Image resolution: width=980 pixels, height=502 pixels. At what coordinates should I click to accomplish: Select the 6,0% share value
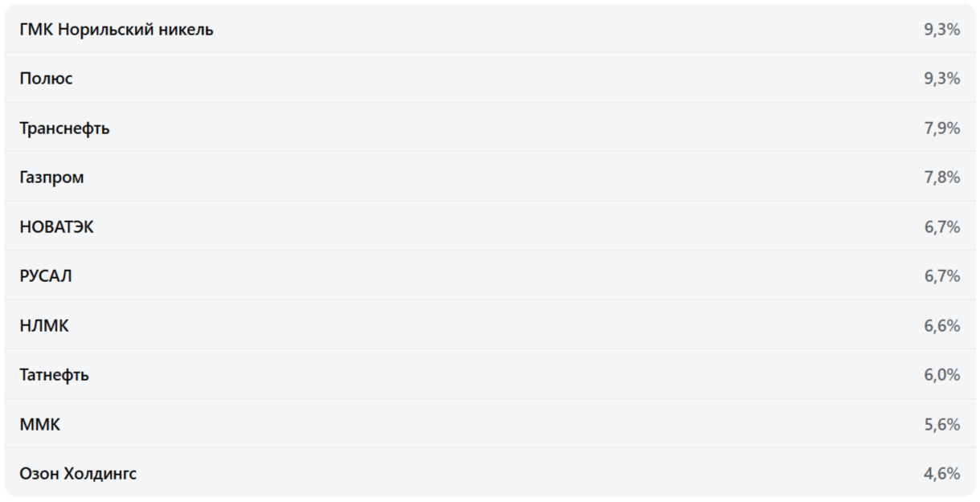[941, 375]
